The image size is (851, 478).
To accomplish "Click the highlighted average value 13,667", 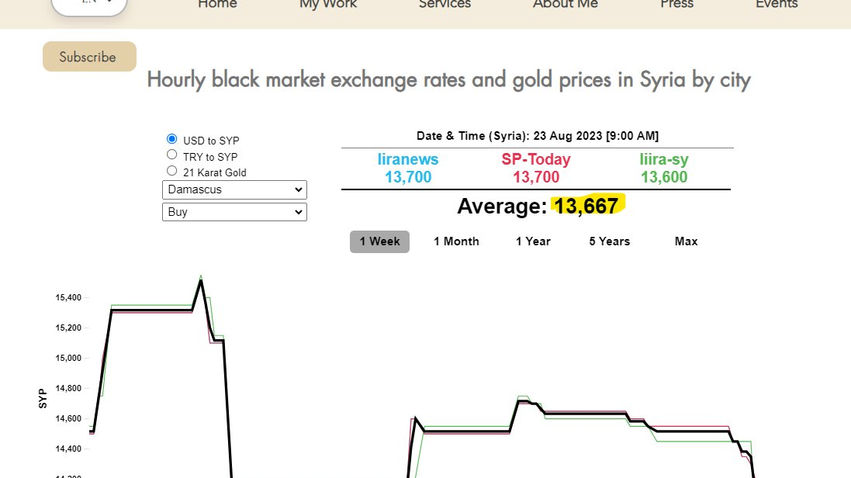I will coord(586,206).
